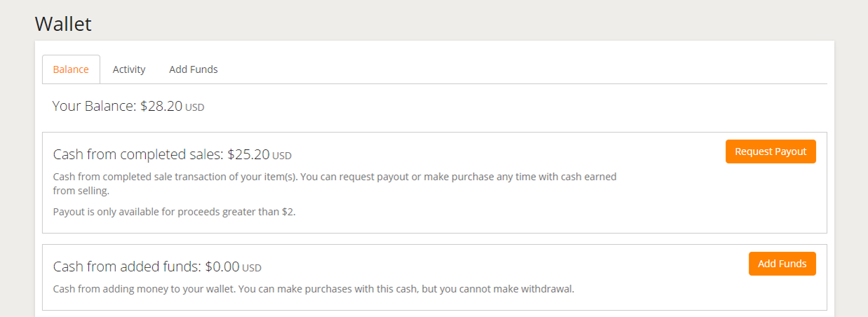Select the $0.00 added funds amount
This screenshot has height=317, width=868.
[222, 267]
